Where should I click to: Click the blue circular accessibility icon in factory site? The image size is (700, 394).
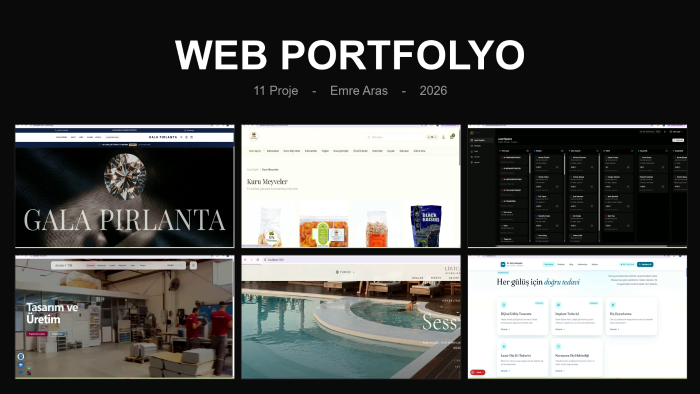[21, 356]
